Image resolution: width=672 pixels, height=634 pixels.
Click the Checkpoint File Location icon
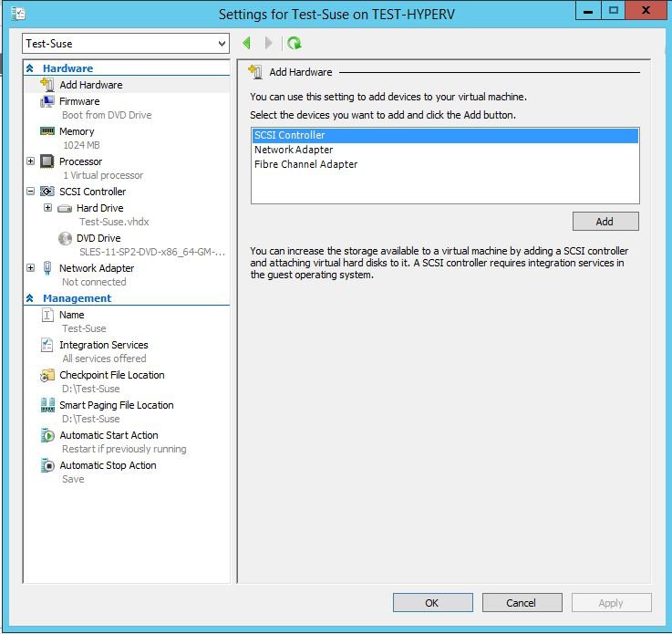[47, 375]
